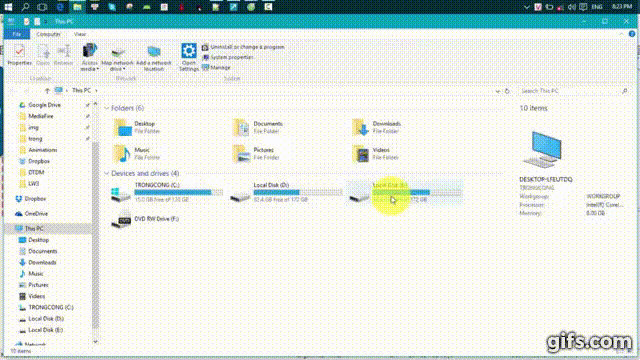
Task: Select the Documents folder icon
Action: point(241,127)
